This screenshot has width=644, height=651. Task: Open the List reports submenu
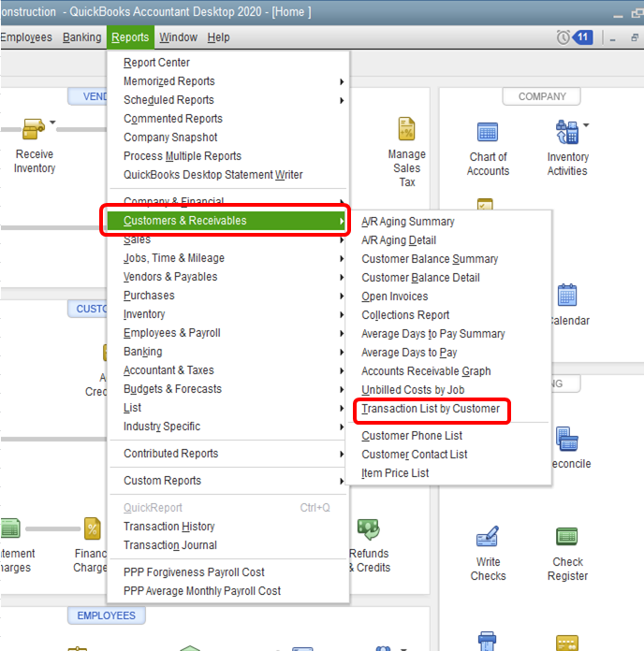click(227, 408)
